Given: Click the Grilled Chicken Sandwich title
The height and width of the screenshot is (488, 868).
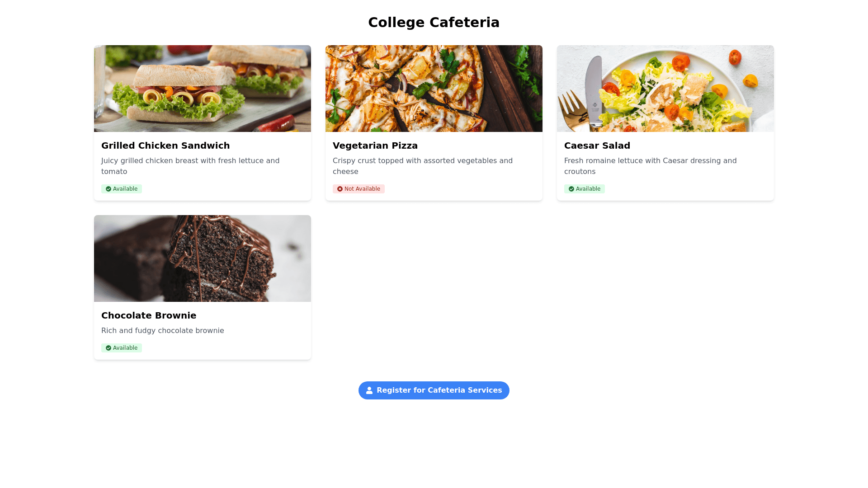Looking at the screenshot, I should coord(165,145).
